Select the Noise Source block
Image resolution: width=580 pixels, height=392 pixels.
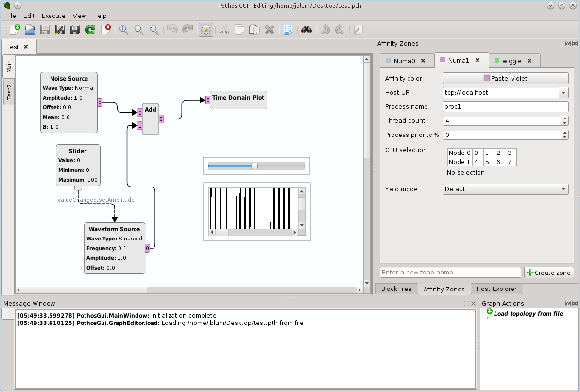(69, 102)
